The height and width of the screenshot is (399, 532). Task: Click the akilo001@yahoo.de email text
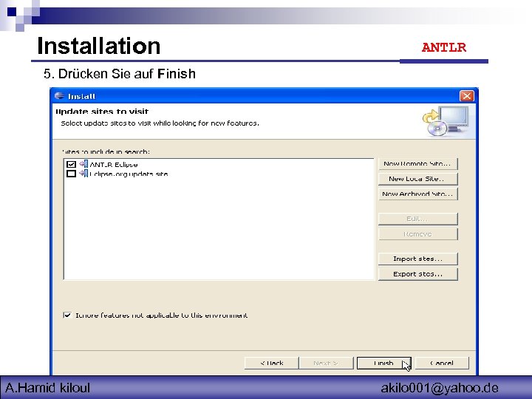[x=440, y=388]
